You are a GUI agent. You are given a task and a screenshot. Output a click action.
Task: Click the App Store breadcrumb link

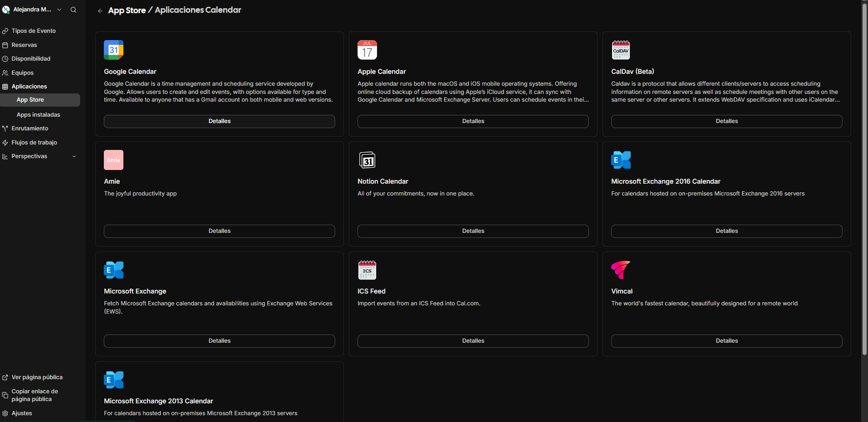(127, 10)
